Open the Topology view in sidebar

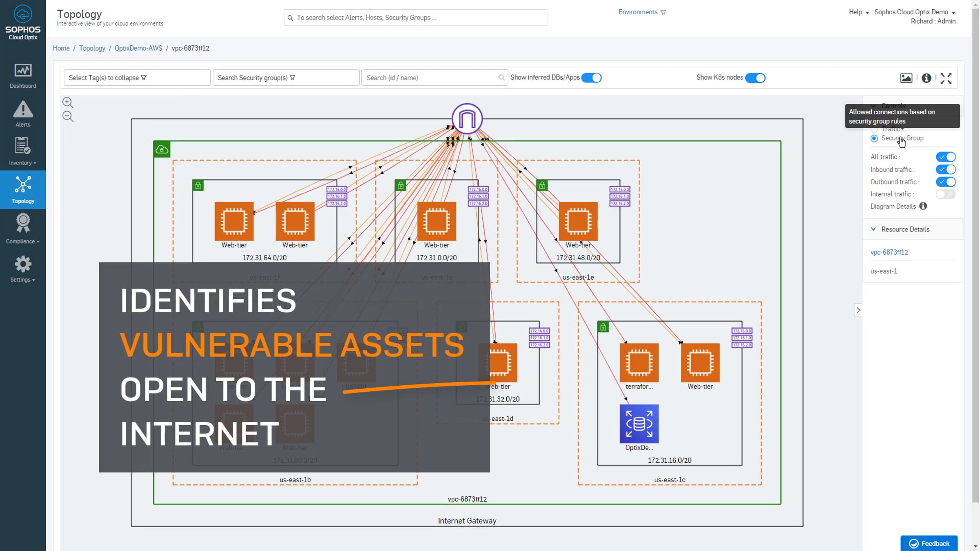23,190
